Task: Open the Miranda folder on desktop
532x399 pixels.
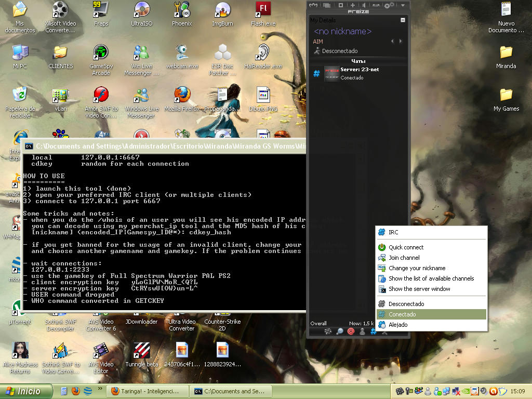Action: click(x=506, y=57)
